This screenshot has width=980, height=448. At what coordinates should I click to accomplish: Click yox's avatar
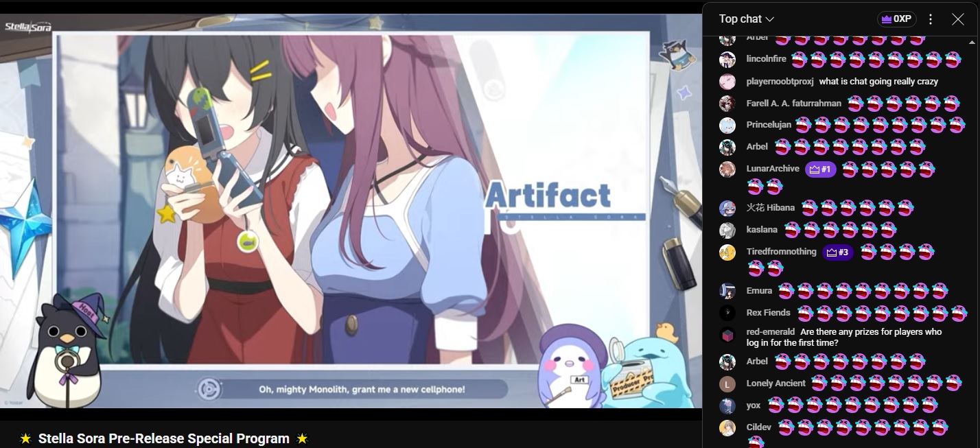(727, 405)
